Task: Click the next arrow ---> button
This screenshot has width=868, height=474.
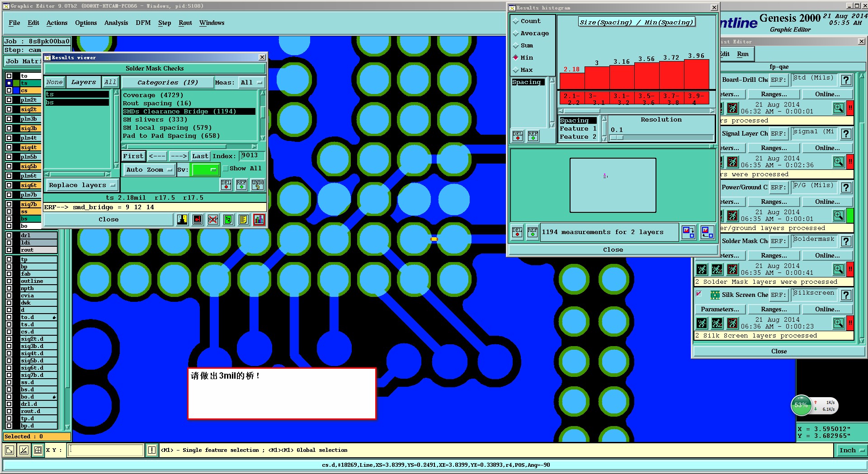Action: click(179, 156)
